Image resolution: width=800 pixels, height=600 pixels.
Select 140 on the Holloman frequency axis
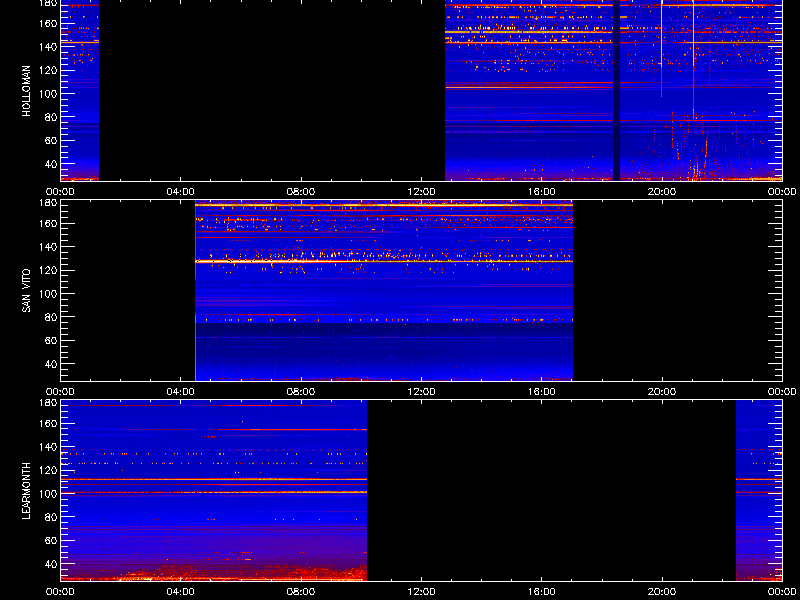click(48, 47)
